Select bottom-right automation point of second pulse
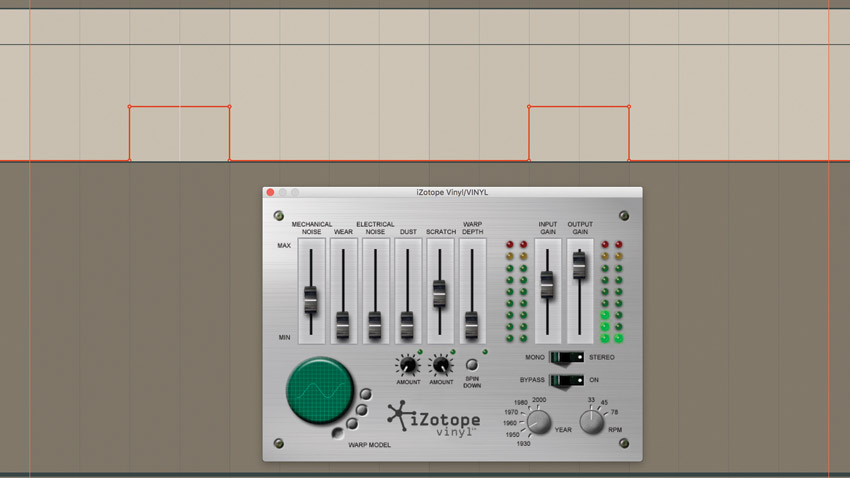Screen dimensions: 850x478 629,160
